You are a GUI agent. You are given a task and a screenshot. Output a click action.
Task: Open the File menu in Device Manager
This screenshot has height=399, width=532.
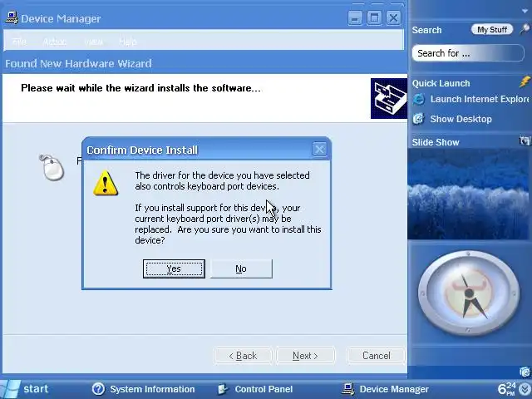tap(19, 42)
